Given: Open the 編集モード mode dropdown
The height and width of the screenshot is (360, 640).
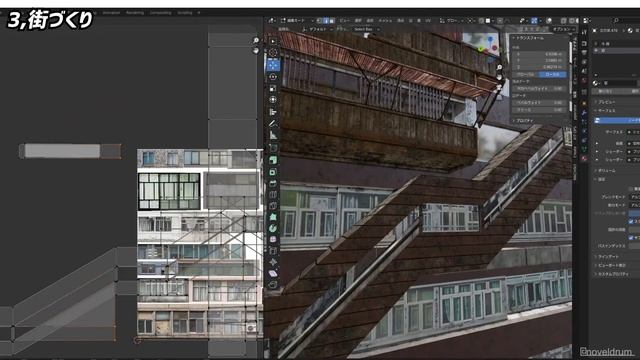Looking at the screenshot, I should pos(297,20).
